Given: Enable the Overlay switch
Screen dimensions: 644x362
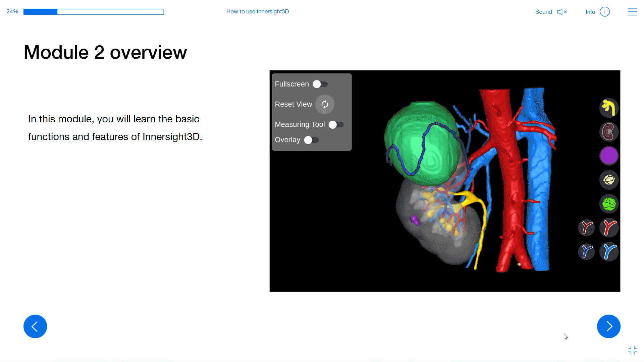Looking at the screenshot, I should 311,140.
